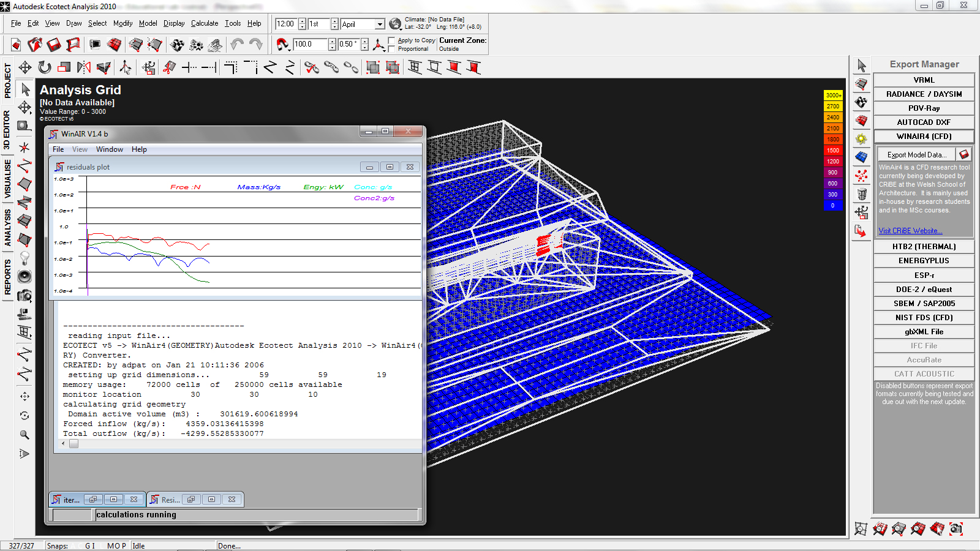Click the Undo arrow icon

coord(237,44)
